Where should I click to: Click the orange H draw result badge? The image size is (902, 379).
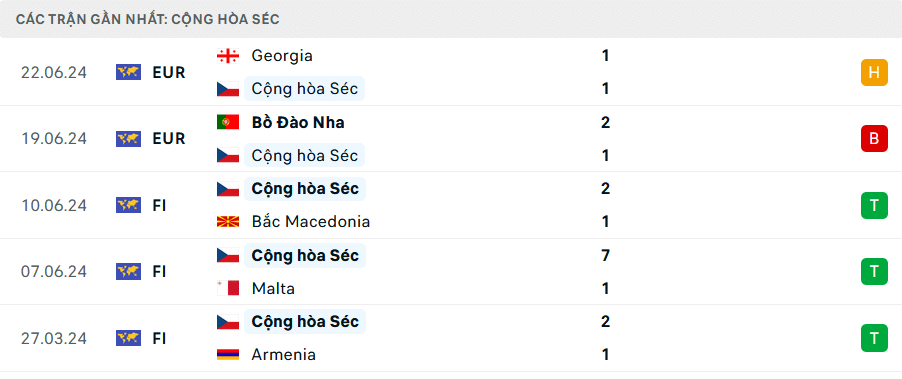pos(874,72)
